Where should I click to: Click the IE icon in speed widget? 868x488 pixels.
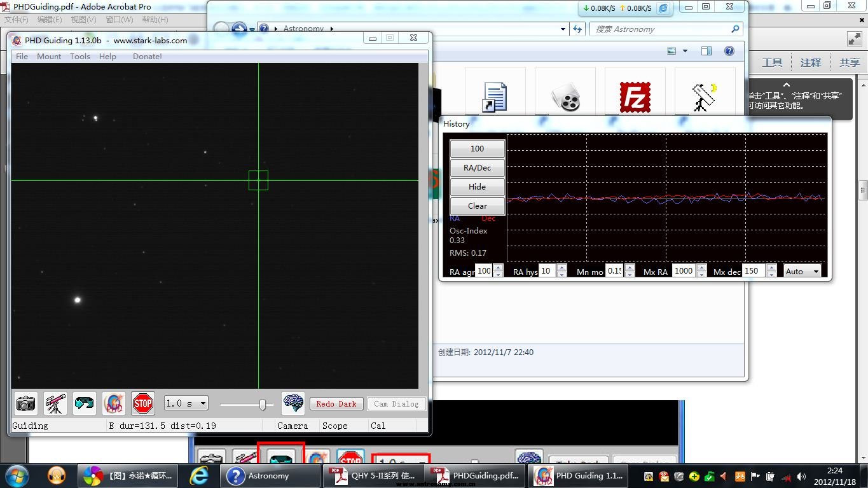663,8
